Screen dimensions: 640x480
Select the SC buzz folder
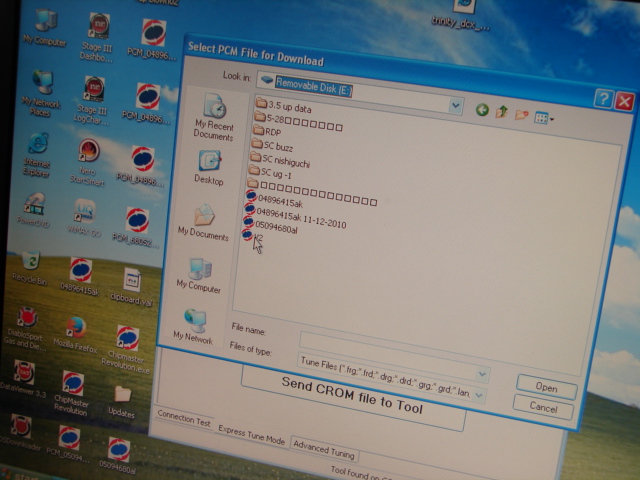pyautogui.click(x=273, y=145)
